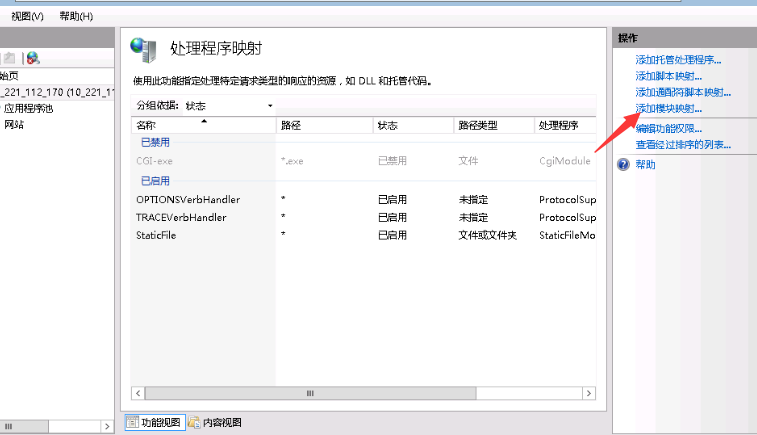The image size is (757, 435).
Task: Select 应用程序池 in the connections tree
Action: (x=28, y=108)
